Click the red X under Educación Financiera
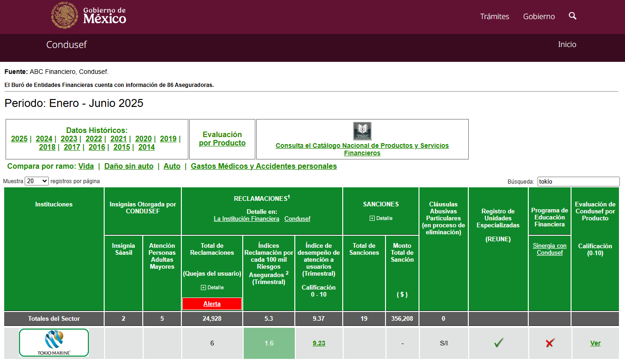This screenshot has width=625, height=364. [x=550, y=343]
